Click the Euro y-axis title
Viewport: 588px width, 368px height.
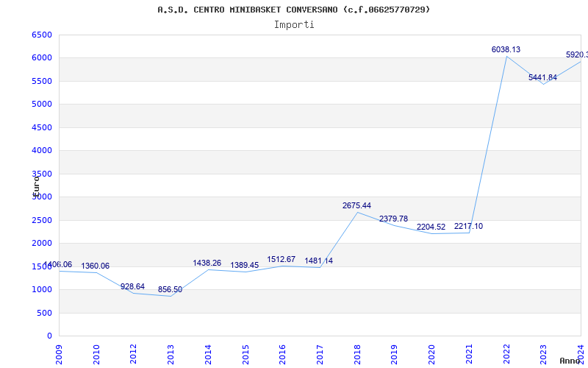(x=35, y=186)
